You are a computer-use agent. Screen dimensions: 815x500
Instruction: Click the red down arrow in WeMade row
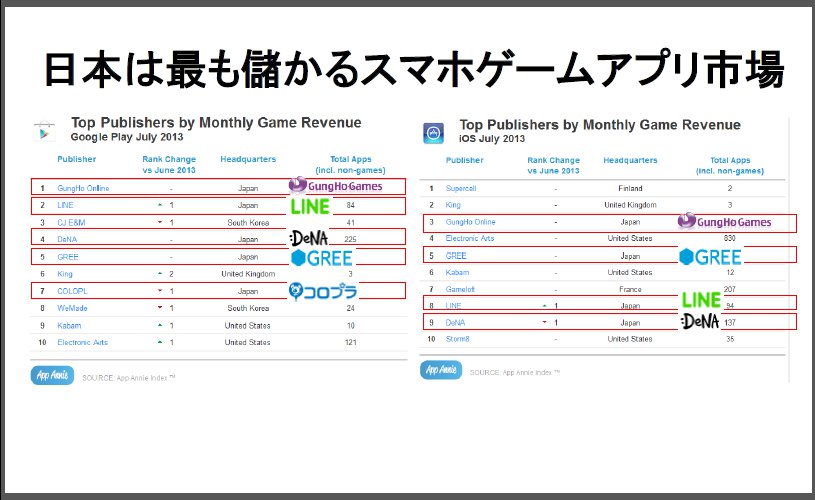tap(160, 308)
